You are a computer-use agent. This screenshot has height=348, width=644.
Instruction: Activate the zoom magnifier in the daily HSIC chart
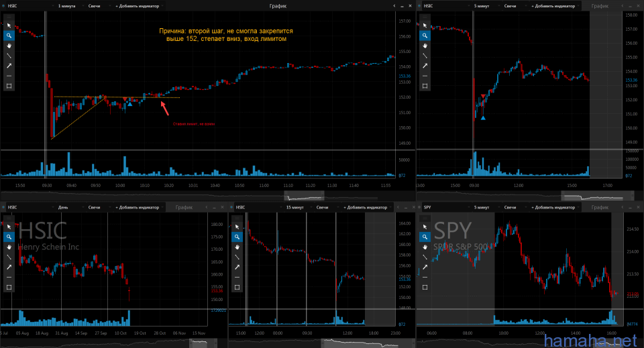9,237
